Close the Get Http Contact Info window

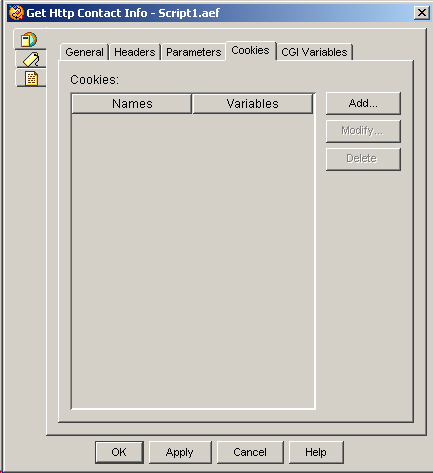click(422, 13)
